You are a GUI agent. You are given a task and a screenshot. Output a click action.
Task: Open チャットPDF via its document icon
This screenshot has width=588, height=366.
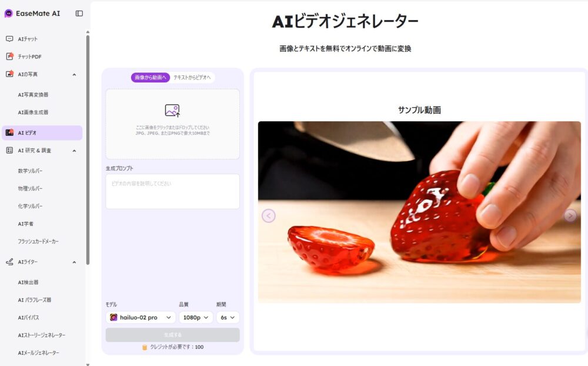pyautogui.click(x=9, y=56)
